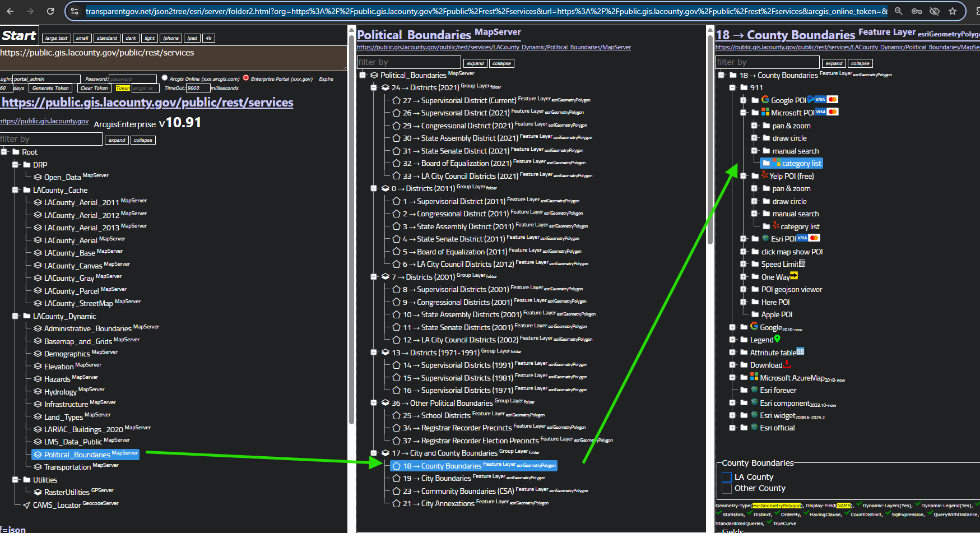Collapse the Districts (2021) group layer
This screenshot has width=980, height=533.
[x=374, y=87]
